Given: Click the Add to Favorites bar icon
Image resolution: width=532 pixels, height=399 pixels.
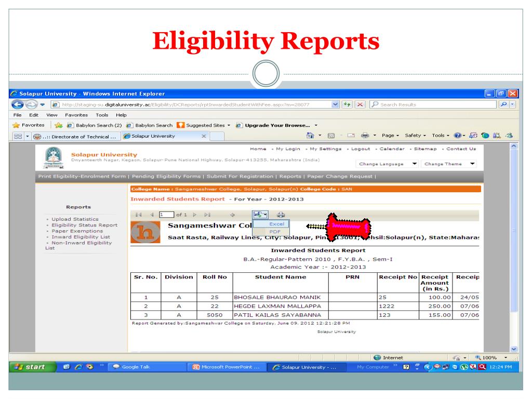Looking at the screenshot, I should click(58, 125).
